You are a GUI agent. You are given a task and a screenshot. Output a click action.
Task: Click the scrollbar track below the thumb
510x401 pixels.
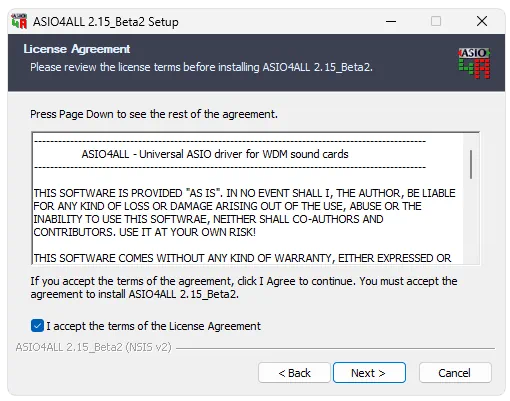pos(471,222)
